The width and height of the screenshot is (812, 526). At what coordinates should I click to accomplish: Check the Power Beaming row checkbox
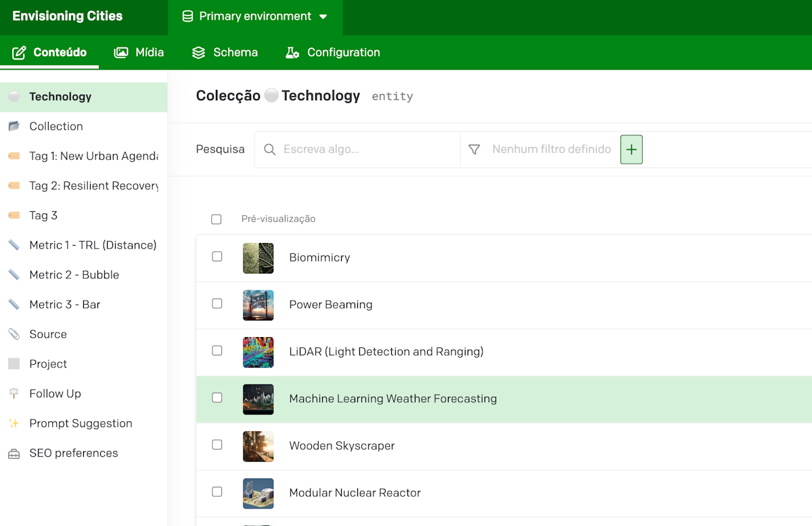(217, 303)
